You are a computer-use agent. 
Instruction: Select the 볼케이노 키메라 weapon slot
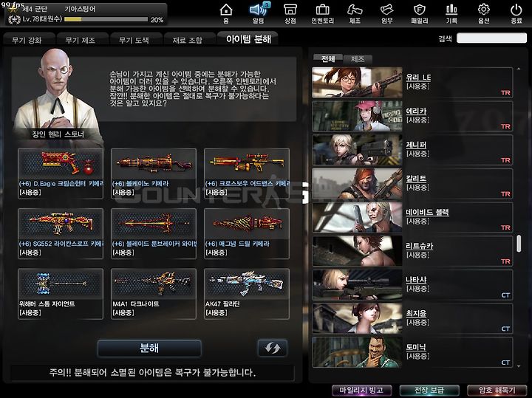pos(154,174)
